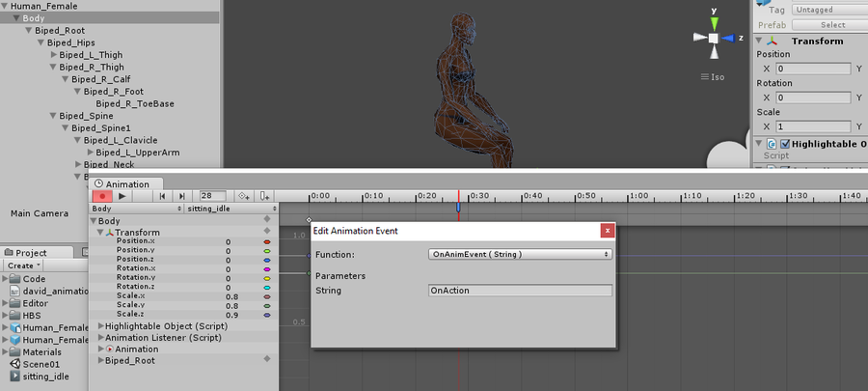Open the Project tab

point(30,253)
